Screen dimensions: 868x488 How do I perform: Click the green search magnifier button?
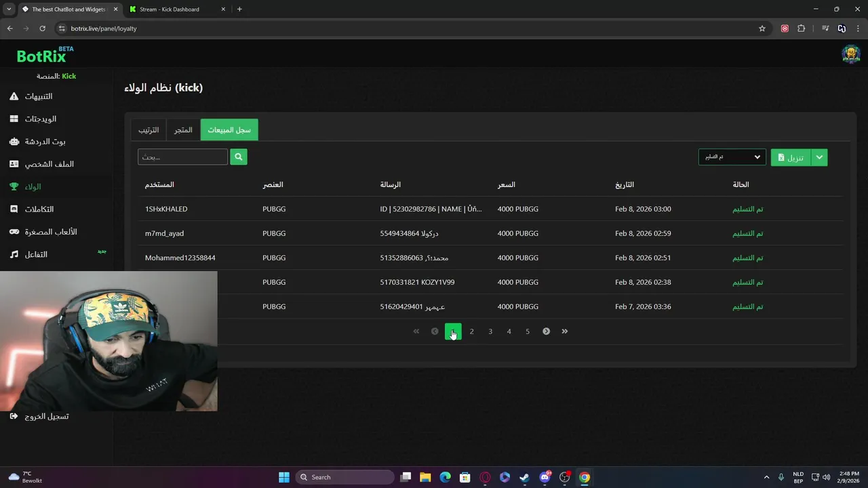point(238,157)
